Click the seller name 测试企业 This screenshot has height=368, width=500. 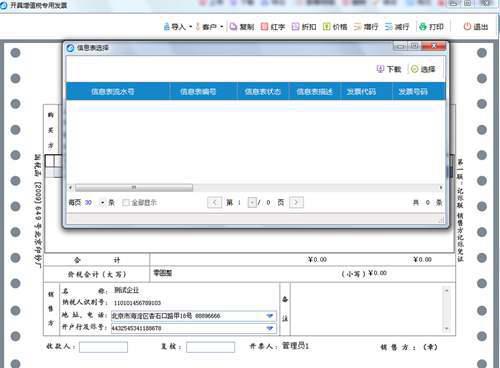point(126,290)
